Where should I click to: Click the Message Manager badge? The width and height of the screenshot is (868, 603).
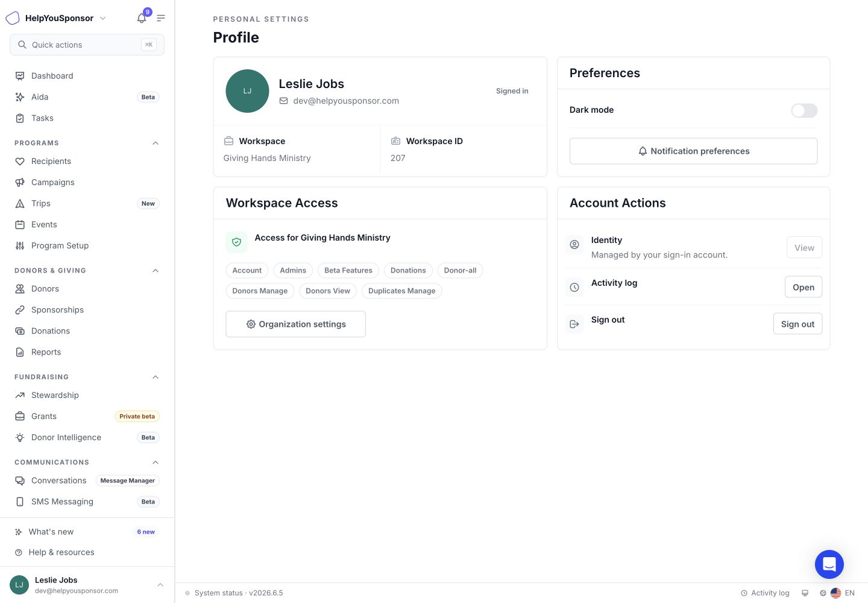tap(128, 481)
